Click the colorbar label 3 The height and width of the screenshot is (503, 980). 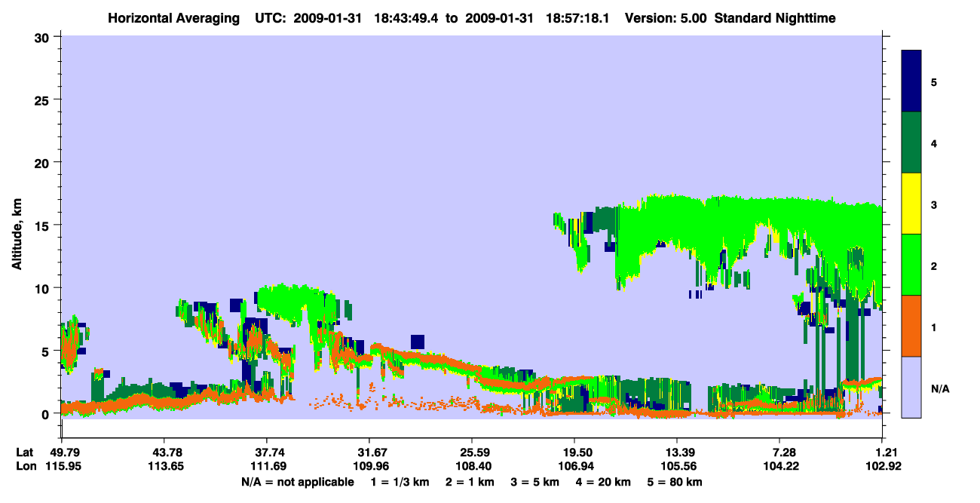click(934, 204)
